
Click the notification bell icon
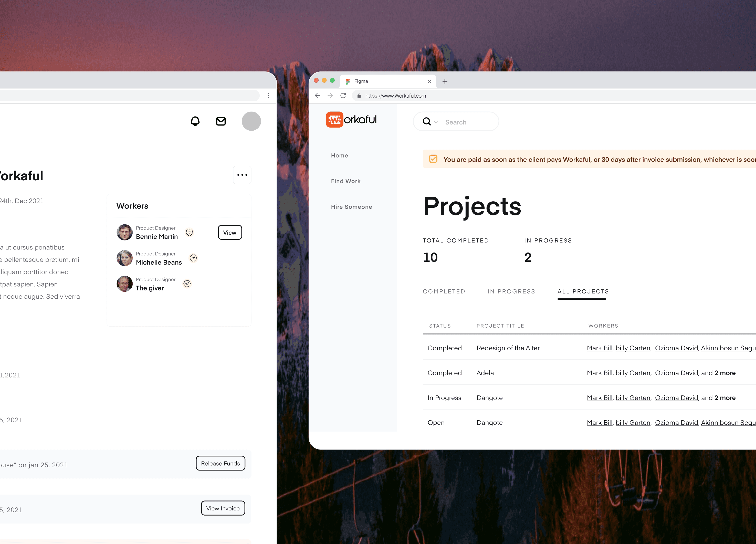coord(195,121)
